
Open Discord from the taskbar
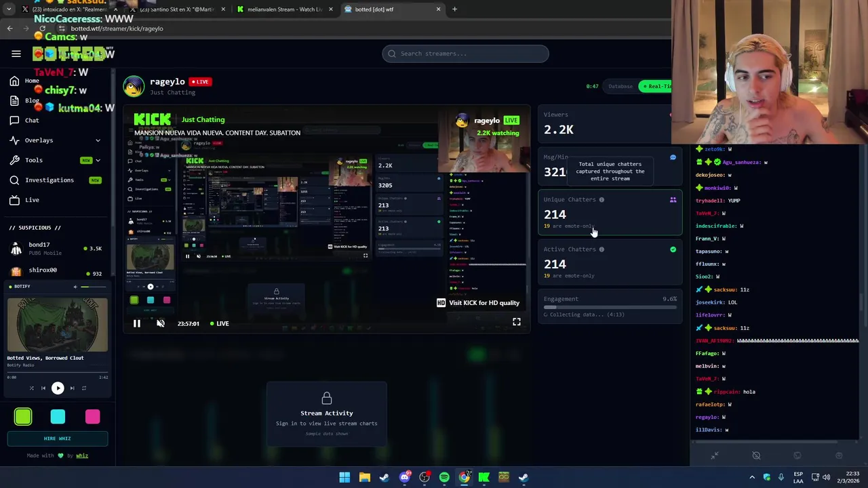(404, 477)
